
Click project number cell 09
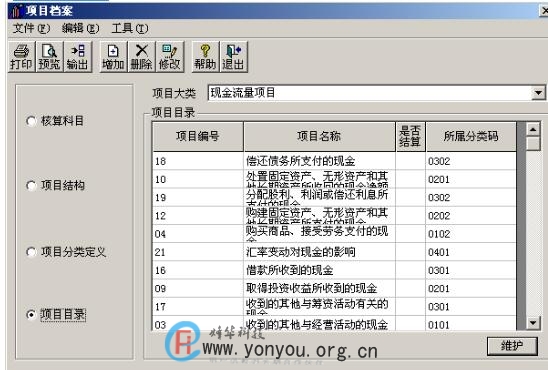point(198,288)
